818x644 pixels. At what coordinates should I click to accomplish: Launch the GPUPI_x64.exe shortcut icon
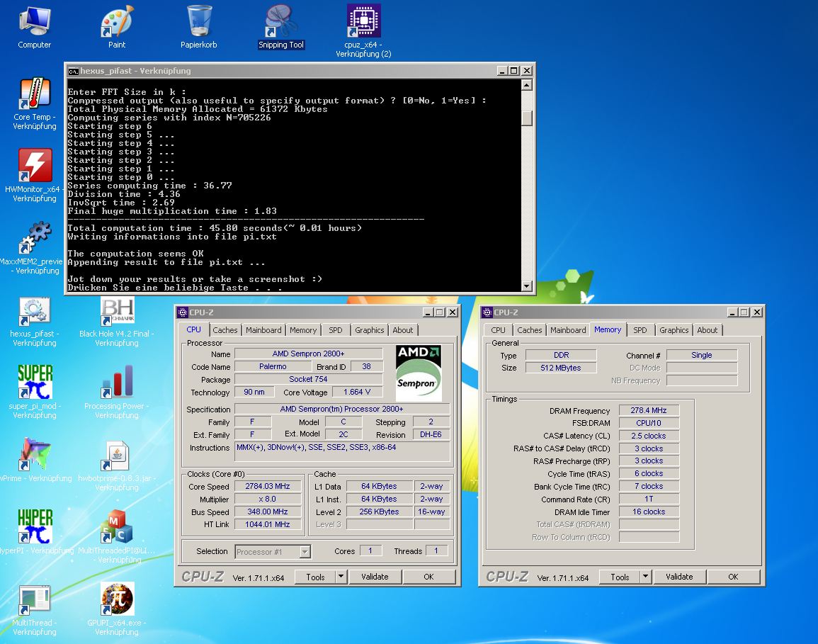tap(118, 599)
